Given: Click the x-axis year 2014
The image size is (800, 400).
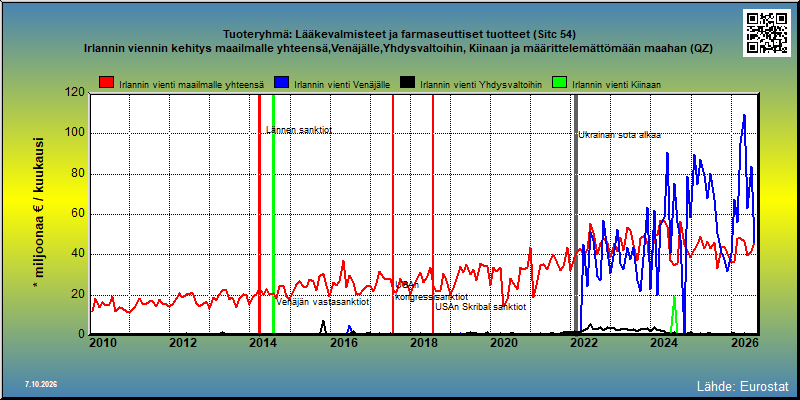Looking at the screenshot, I should (x=263, y=342).
